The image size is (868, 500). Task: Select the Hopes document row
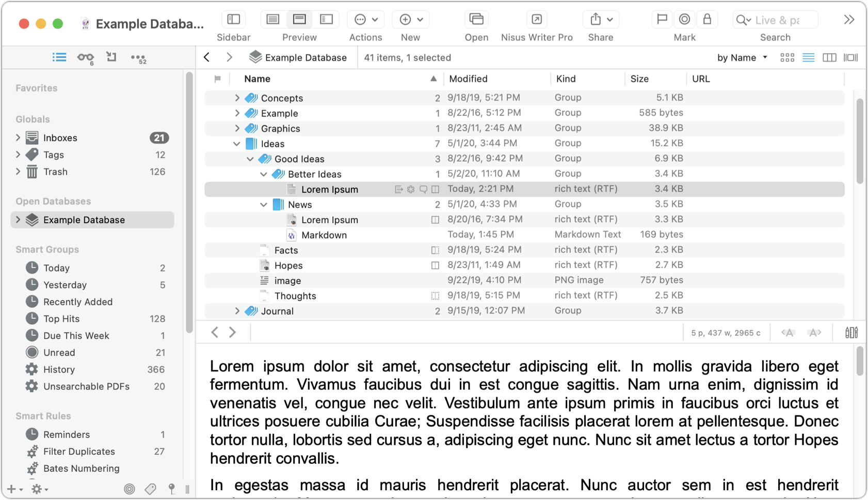(x=524, y=265)
